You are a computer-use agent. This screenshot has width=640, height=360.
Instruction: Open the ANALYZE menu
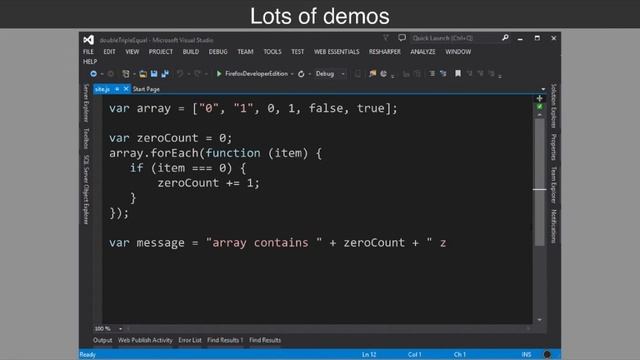coord(423,52)
